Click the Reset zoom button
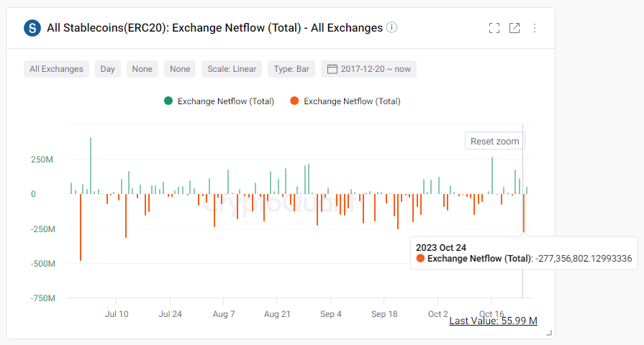 [494, 141]
